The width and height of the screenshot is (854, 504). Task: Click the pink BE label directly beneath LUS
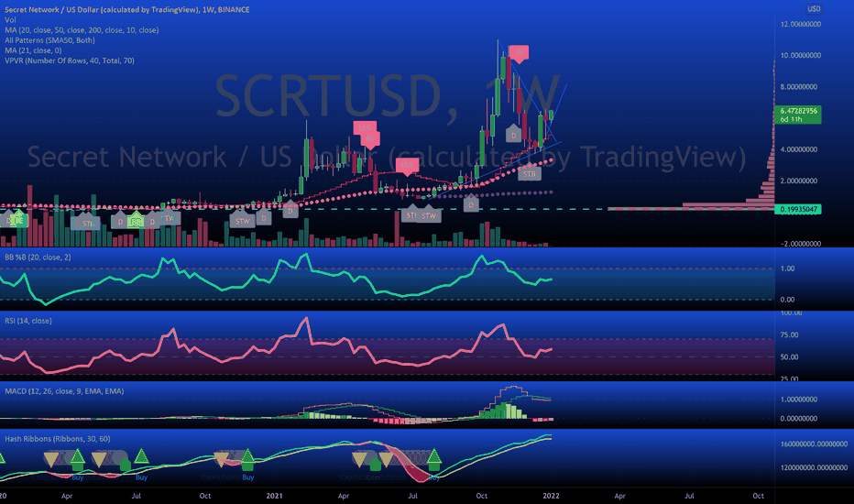(370, 139)
